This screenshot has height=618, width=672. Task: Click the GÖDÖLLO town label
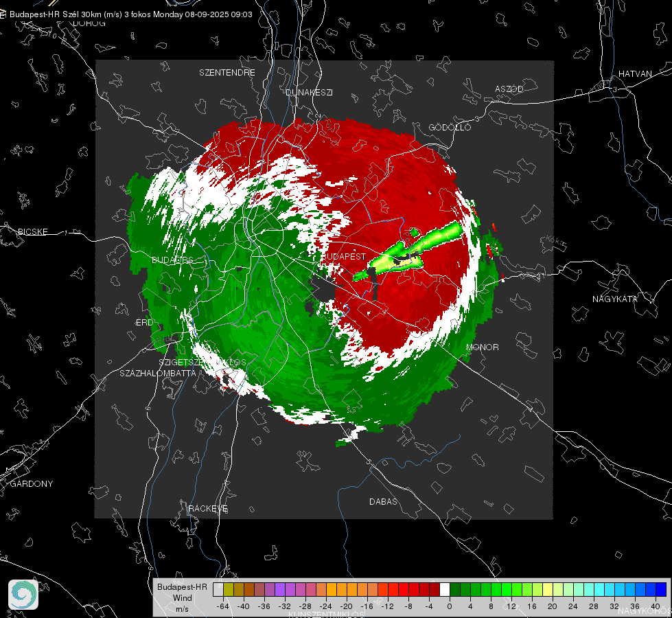coord(450,127)
